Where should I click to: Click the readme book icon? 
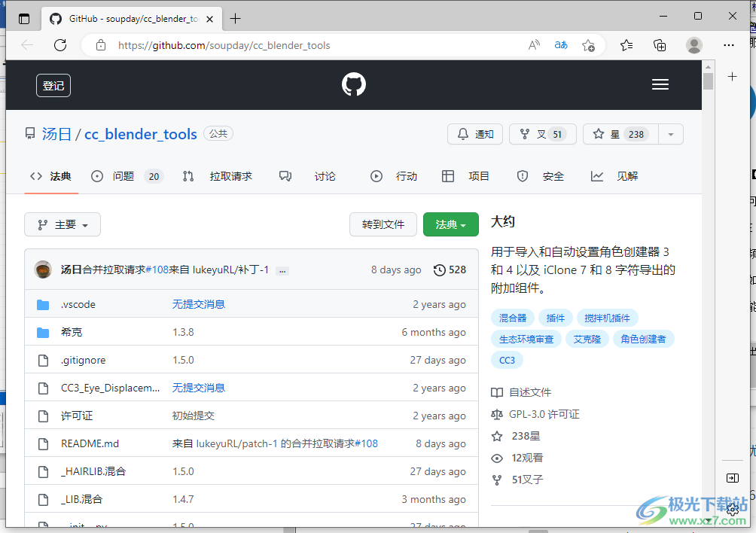coord(497,392)
